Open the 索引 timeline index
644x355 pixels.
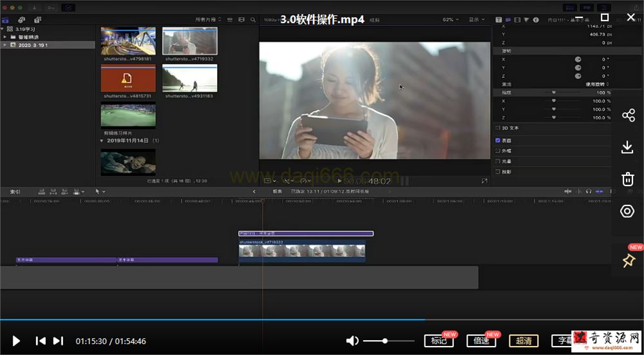15,191
